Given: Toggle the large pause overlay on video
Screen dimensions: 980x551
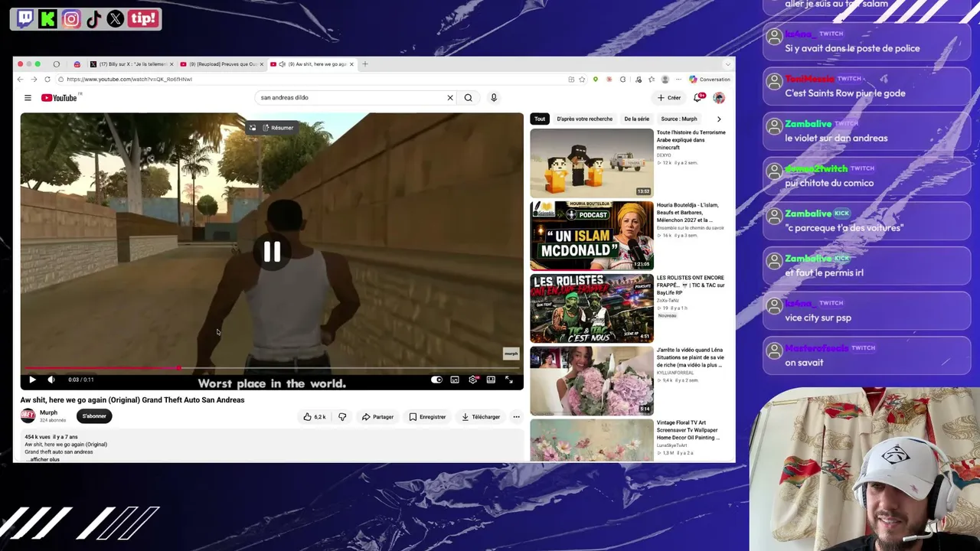Looking at the screenshot, I should click(272, 252).
